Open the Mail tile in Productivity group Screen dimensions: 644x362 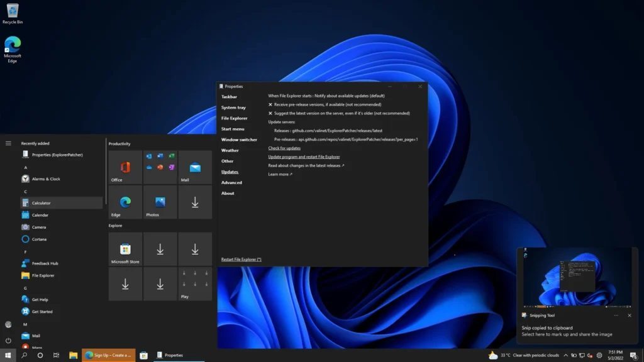(x=195, y=167)
